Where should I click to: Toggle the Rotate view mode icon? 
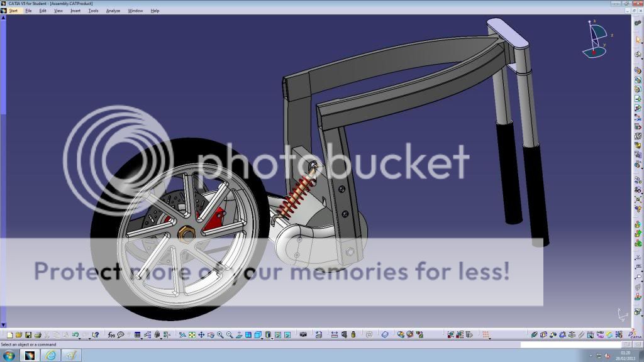211,335
